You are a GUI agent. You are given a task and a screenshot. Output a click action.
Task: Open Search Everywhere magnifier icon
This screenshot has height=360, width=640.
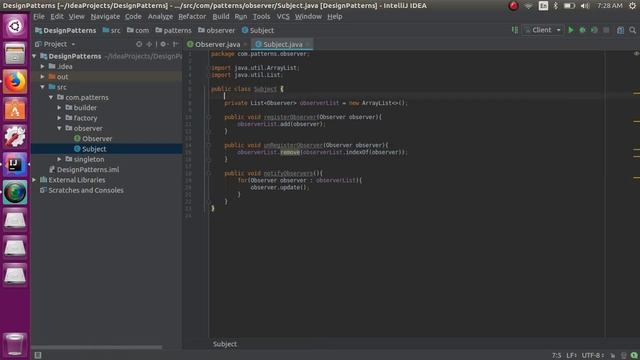click(633, 30)
